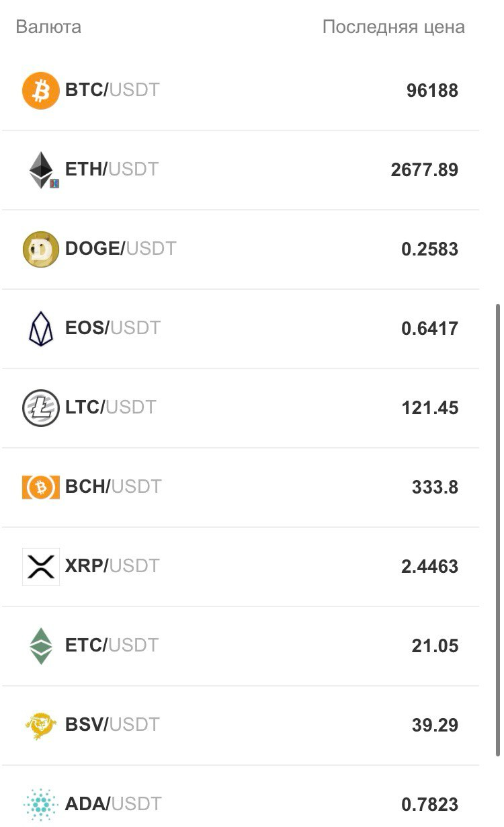Select the Dogecoin Shiba coin icon
This screenshot has height=827, width=504.
point(41,249)
